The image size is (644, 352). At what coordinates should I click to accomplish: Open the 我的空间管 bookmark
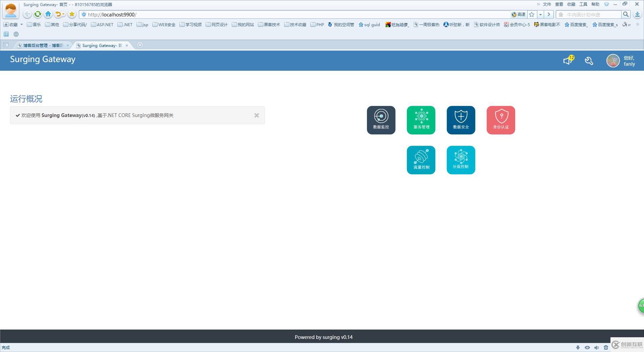pos(341,24)
